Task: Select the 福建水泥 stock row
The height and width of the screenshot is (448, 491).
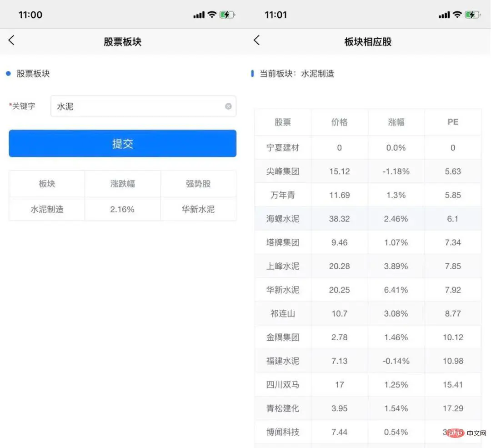Action: pyautogui.click(x=368, y=361)
